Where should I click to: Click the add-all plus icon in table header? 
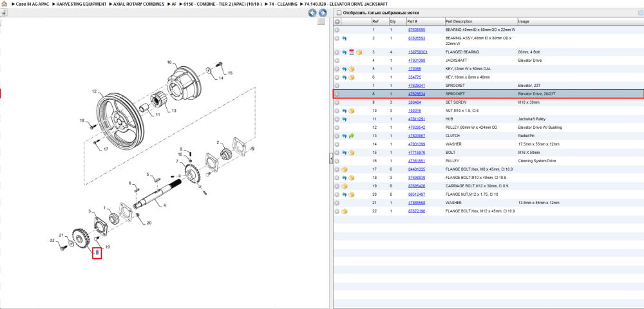pos(337,21)
